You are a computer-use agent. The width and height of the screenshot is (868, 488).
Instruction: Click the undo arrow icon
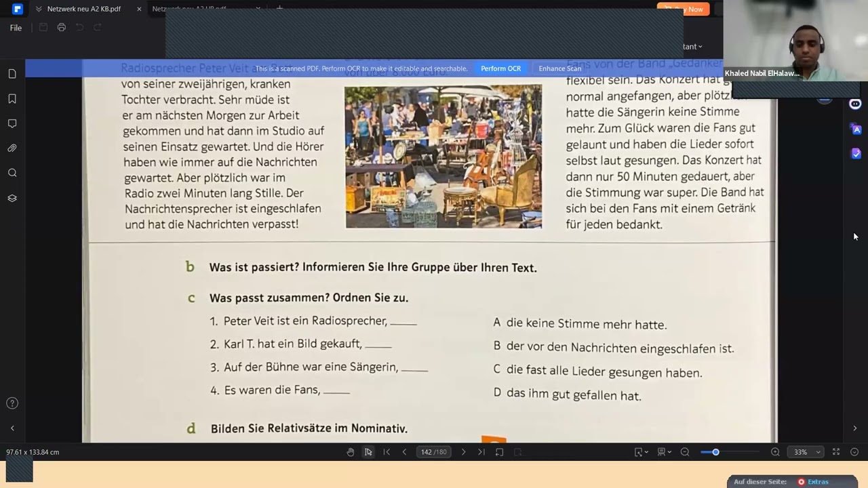(x=79, y=27)
